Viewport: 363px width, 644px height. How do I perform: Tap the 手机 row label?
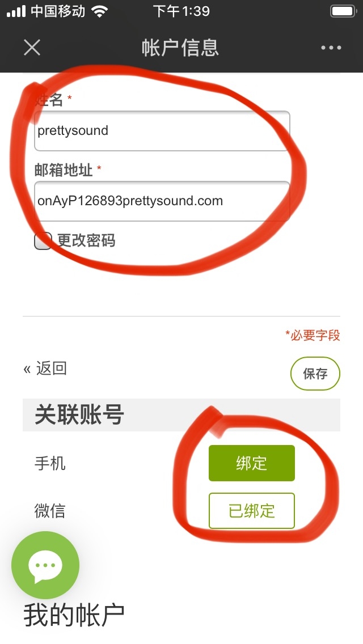50,464
